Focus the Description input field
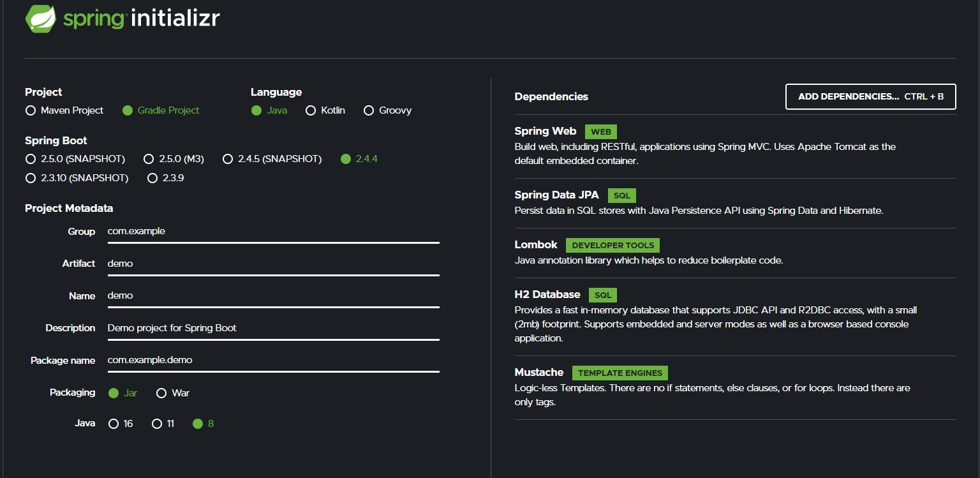 [x=273, y=328]
